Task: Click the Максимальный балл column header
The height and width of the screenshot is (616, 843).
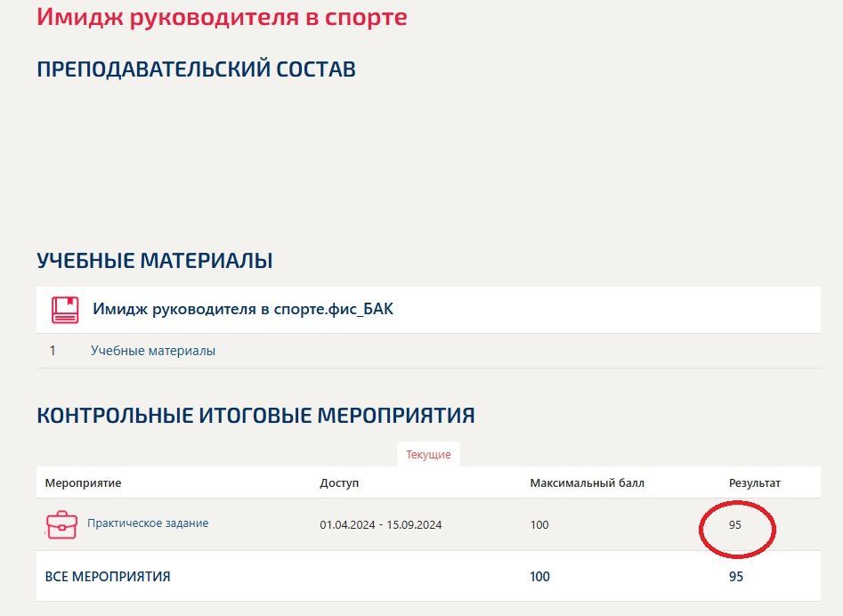Action: 588,482
